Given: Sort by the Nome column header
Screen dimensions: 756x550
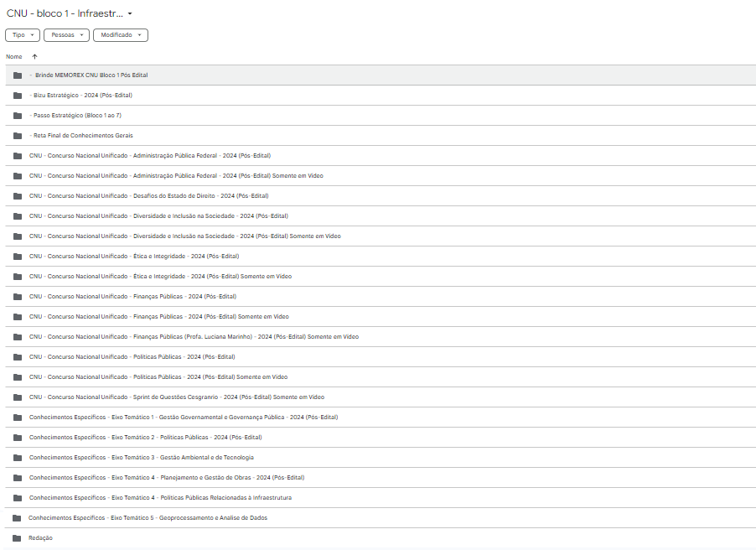Looking at the screenshot, I should click(14, 56).
